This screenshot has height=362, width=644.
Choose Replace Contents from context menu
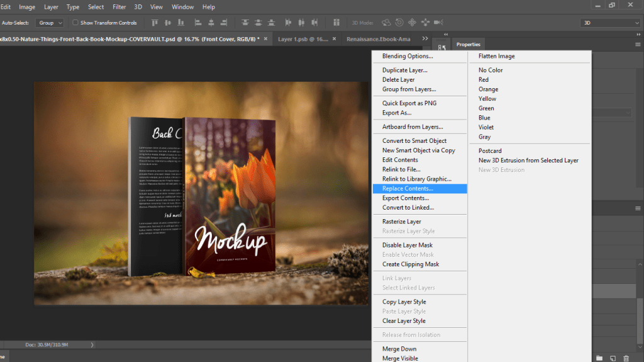[408, 188]
